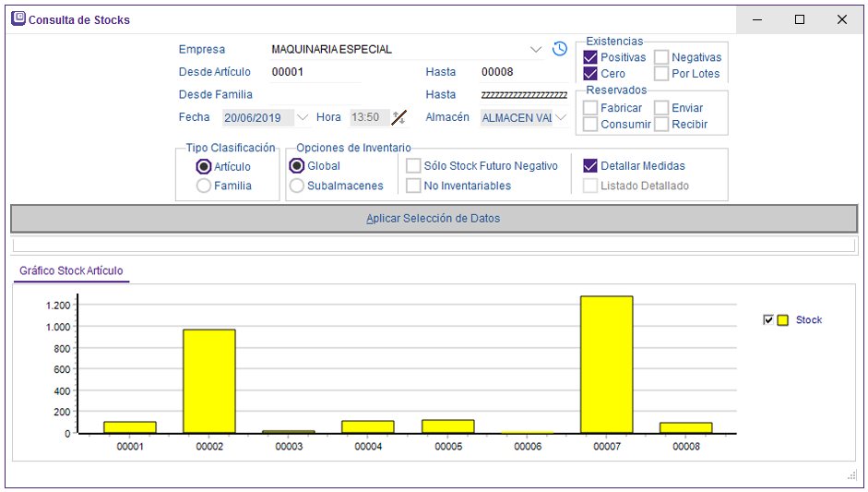This screenshot has width=868, height=492.
Task: Open the Fecha date picker dropdown
Action: (303, 117)
